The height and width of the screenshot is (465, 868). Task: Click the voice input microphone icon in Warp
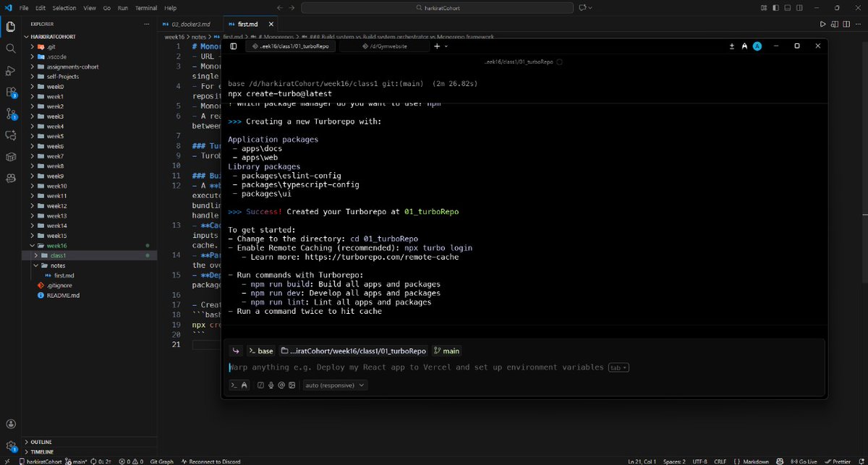271,385
